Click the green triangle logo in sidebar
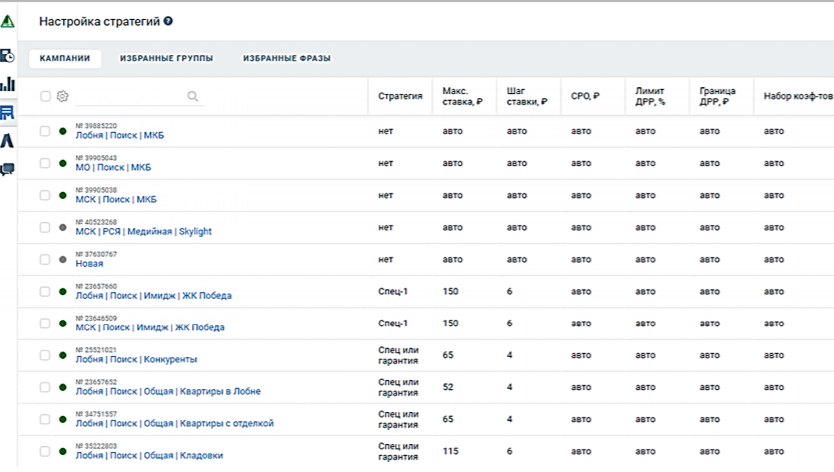The image size is (834, 472). click(x=8, y=21)
